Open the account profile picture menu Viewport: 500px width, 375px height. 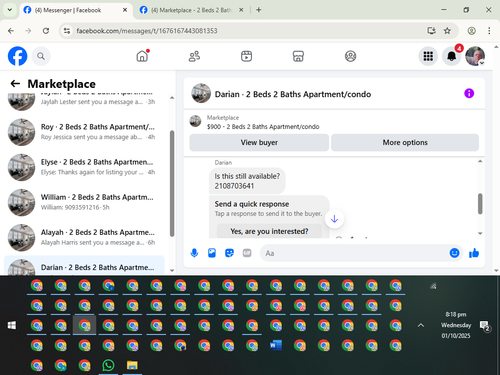475,56
